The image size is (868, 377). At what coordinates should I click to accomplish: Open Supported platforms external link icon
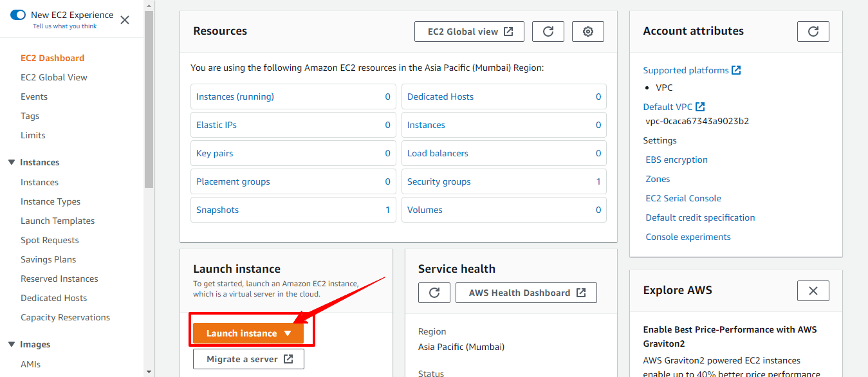(737, 70)
